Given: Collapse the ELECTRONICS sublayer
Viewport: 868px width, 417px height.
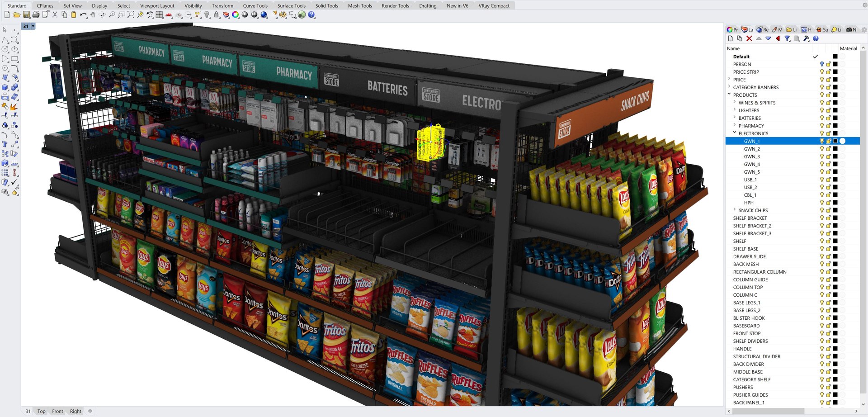Looking at the screenshot, I should pyautogui.click(x=735, y=133).
